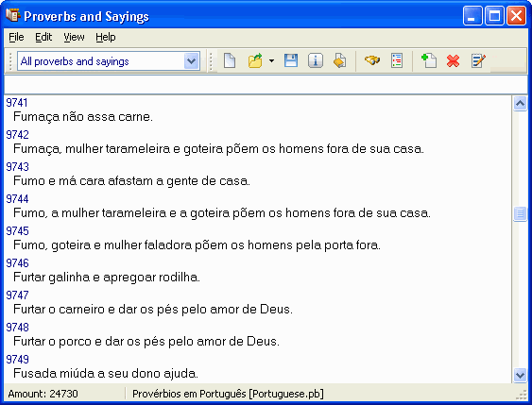Screen dimensions: 532x405
Task: Select 'Fumo, a mulher tarameleira e a goteira' proverb
Action: (222, 213)
